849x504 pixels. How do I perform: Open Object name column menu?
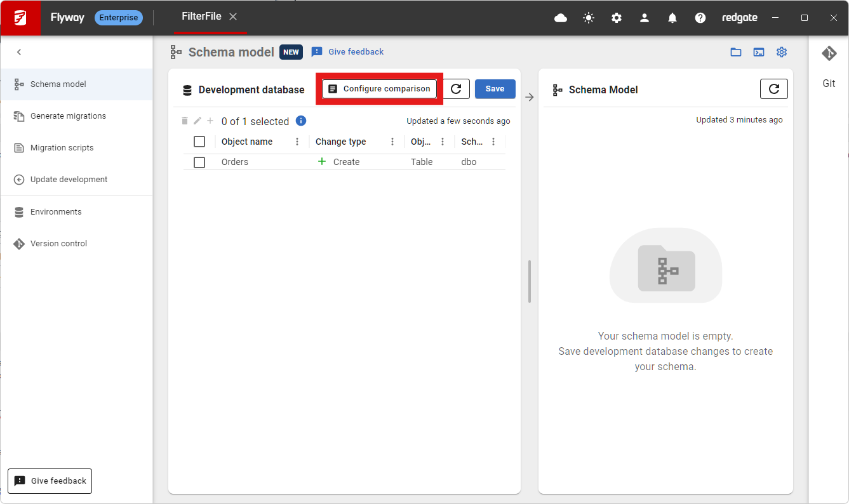click(x=297, y=142)
